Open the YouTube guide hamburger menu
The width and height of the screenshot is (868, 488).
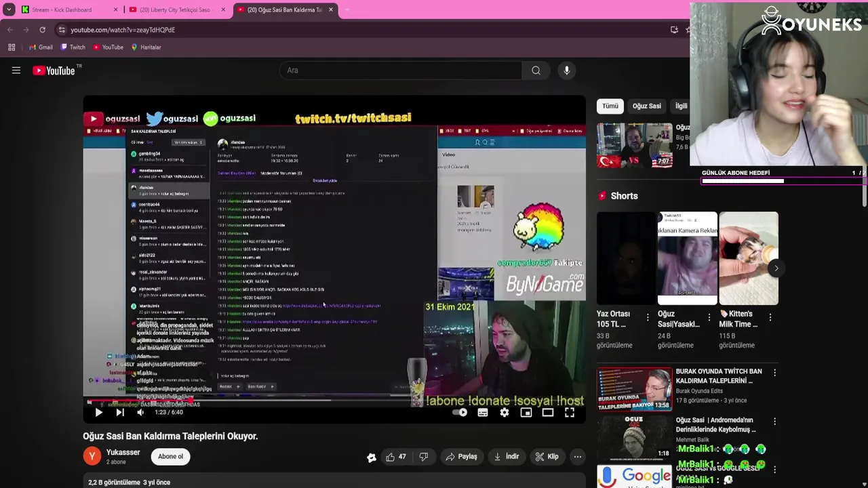[x=16, y=70]
